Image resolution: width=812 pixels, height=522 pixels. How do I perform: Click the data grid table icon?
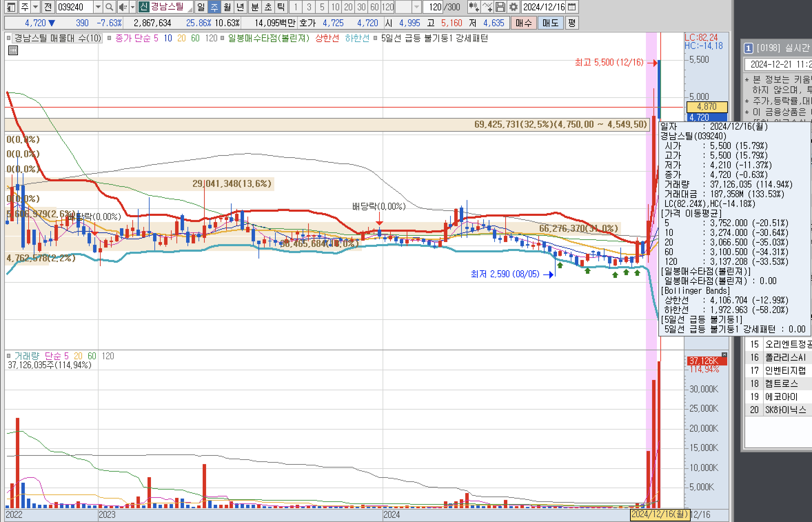tap(13, 51)
